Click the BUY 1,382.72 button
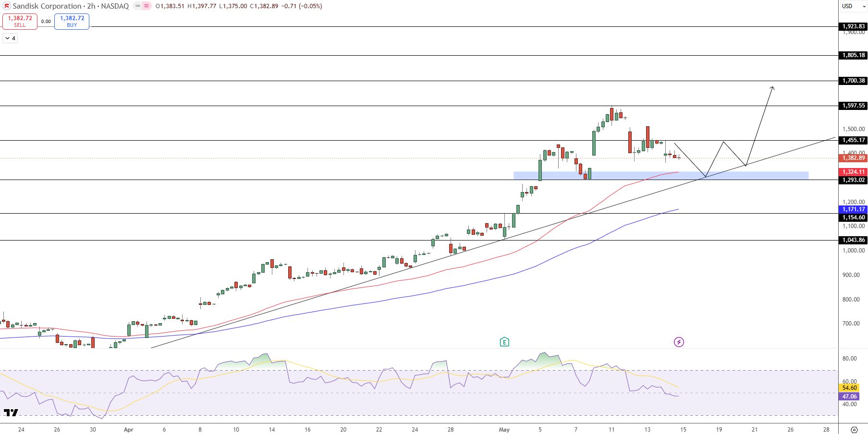This screenshot has height=434, width=868. (72, 21)
